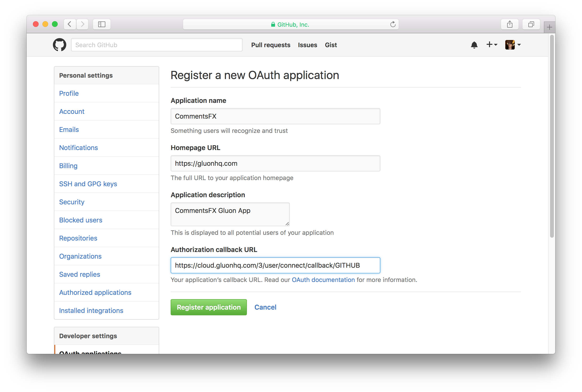Viewport: 582px width, 392px height.
Task: Click the page share icon
Action: pos(509,25)
